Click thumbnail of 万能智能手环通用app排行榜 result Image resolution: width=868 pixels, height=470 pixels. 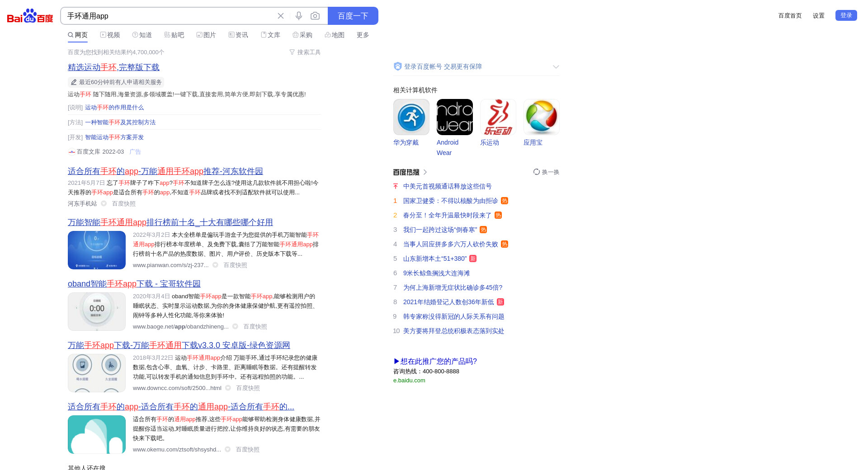97,250
